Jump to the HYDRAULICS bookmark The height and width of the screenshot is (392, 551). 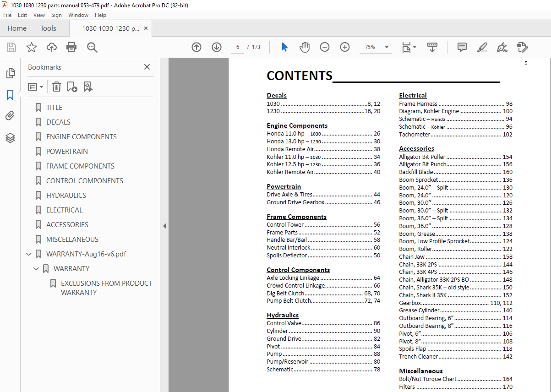coord(66,195)
